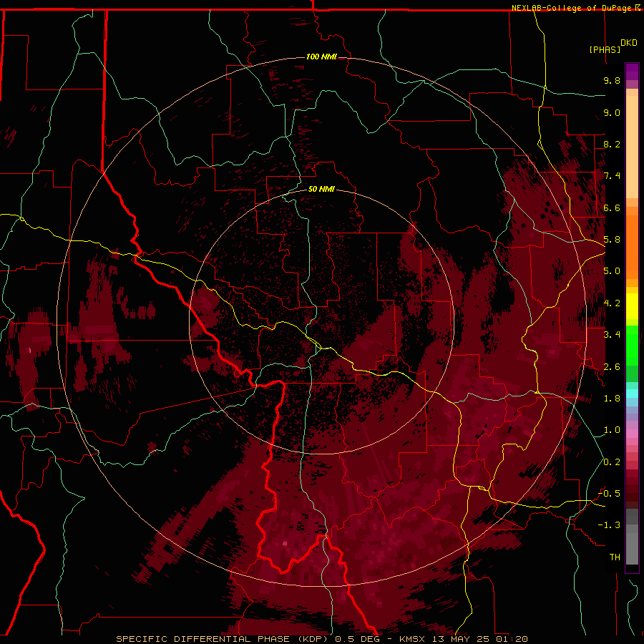Click the 2.6 legend value
The image size is (644, 644).
[612, 367]
